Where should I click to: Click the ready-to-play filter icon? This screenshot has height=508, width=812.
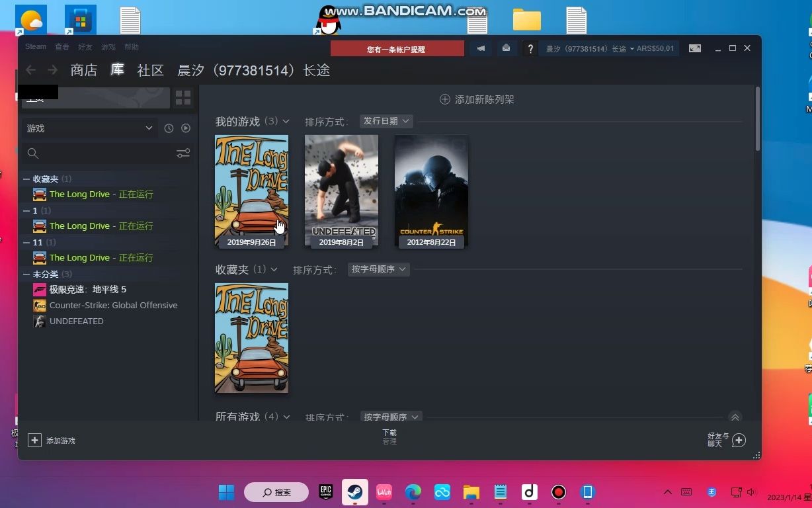tap(186, 128)
